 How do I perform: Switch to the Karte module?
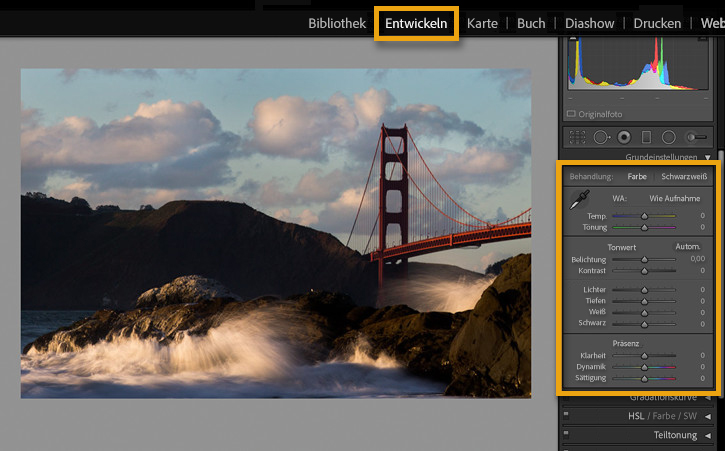[x=482, y=23]
